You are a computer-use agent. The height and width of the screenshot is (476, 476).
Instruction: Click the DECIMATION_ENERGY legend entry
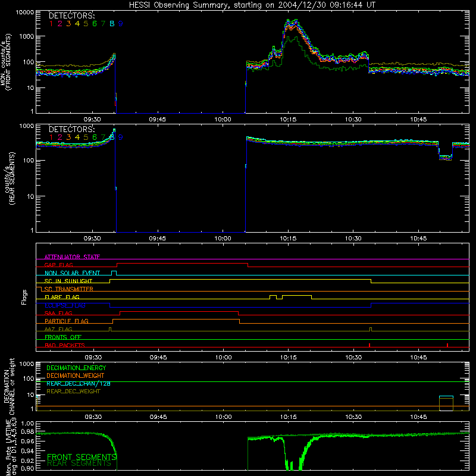(76, 368)
